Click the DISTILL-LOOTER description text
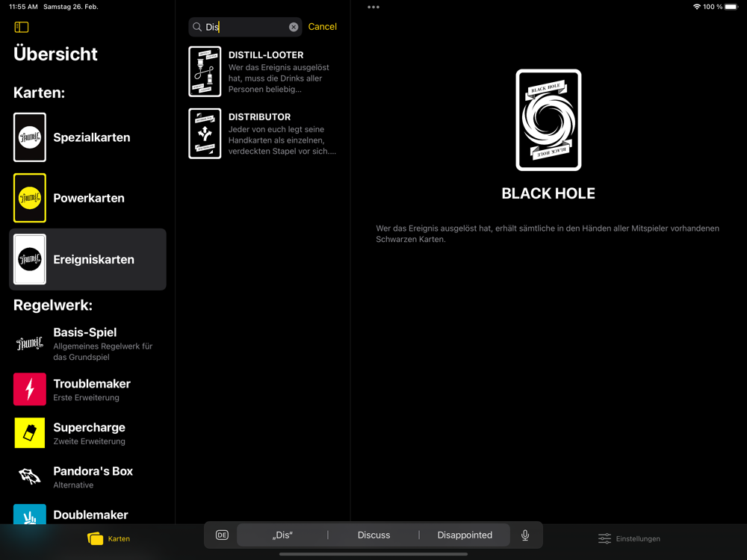This screenshot has height=560, width=747. coord(279,78)
